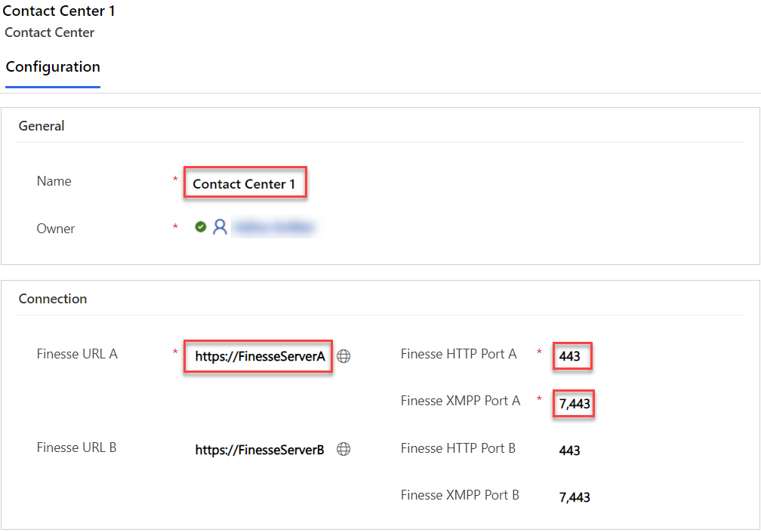Edit the Finesse URL B field
Image resolution: width=761 pixels, height=532 pixels.
(x=260, y=450)
